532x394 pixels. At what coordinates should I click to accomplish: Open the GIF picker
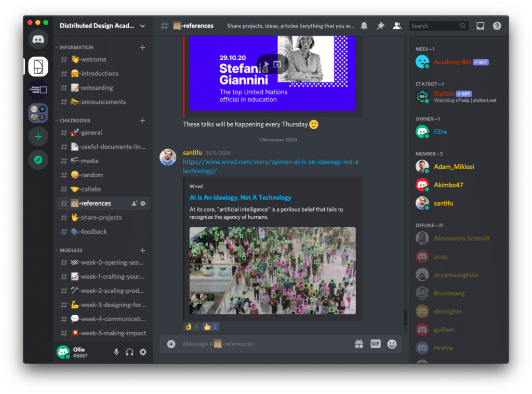[375, 344]
